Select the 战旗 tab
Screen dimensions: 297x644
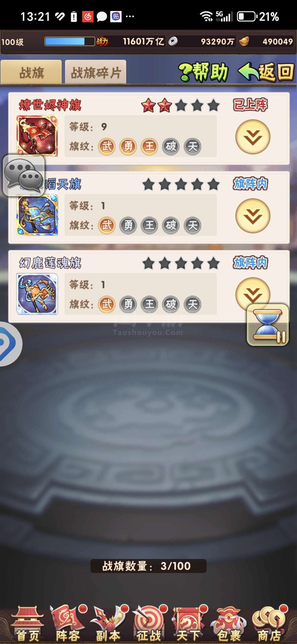coord(31,73)
